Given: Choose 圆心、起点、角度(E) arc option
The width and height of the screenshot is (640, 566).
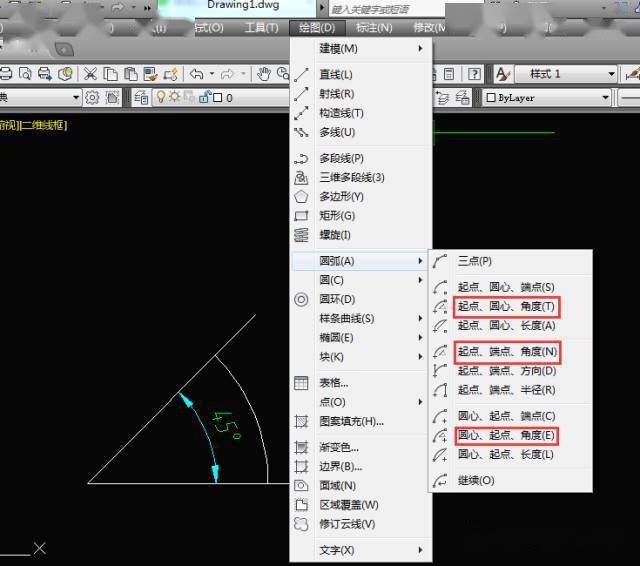Looking at the screenshot, I should 511,435.
